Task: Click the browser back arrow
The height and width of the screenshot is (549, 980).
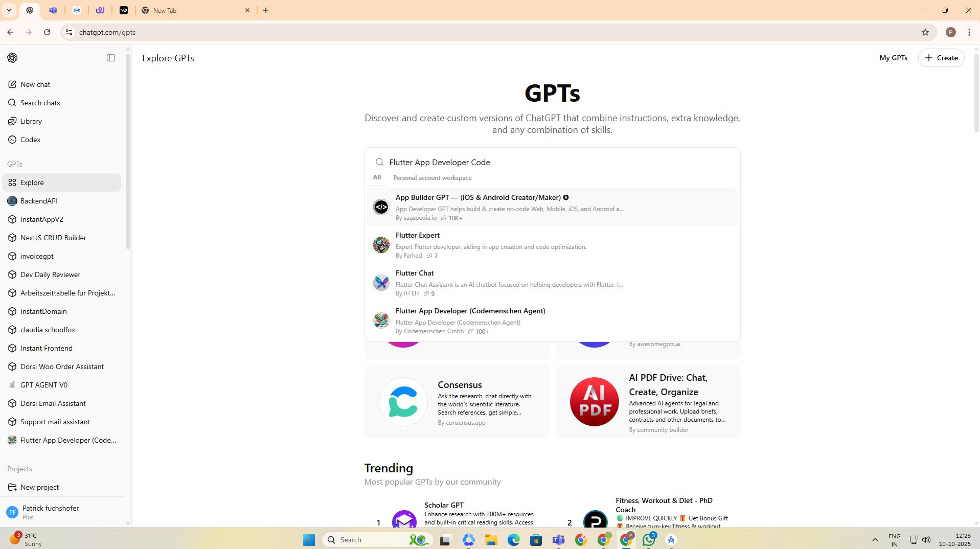Action: (x=10, y=32)
